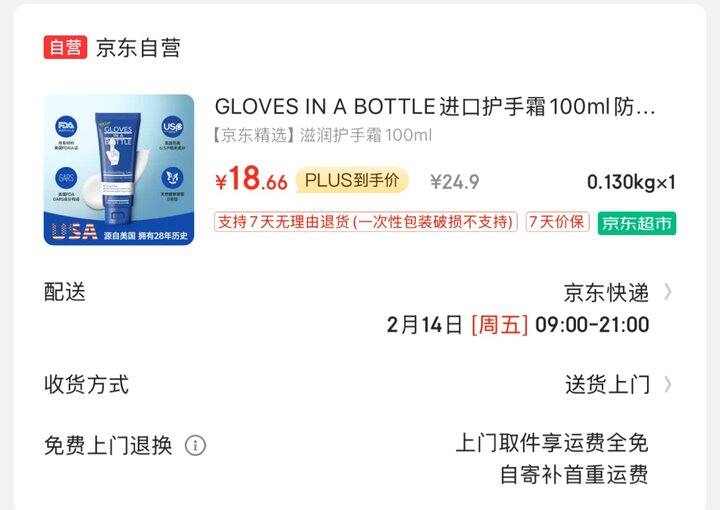Tap the 京东精选 滋润护手霜 100ml subtitle
720x510 pixels.
[322, 135]
